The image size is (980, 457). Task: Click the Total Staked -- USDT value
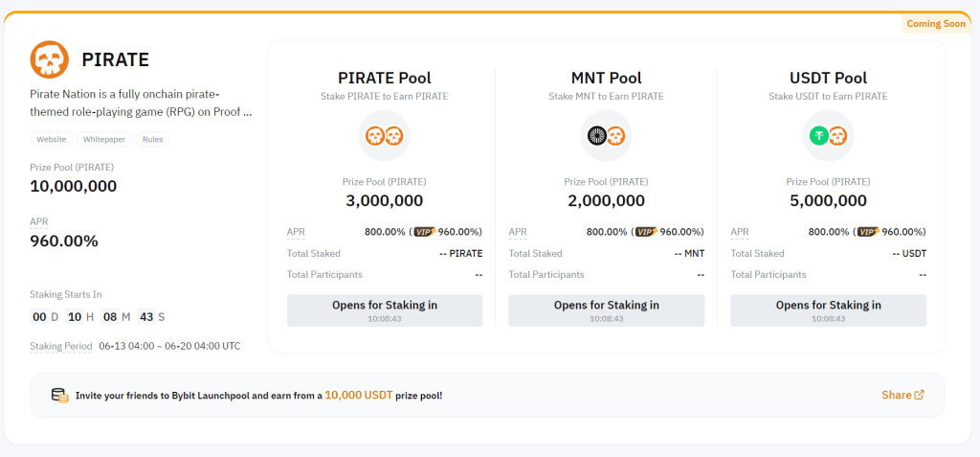tap(909, 254)
